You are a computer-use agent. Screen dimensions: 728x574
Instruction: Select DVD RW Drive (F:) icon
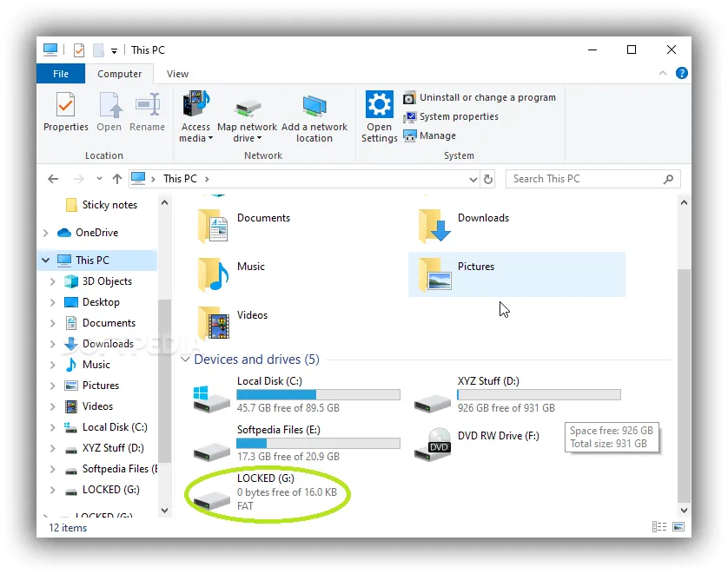[x=433, y=444]
